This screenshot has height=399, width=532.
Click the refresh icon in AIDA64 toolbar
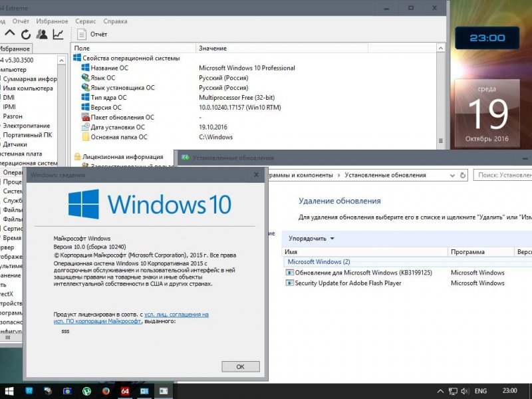[26, 35]
